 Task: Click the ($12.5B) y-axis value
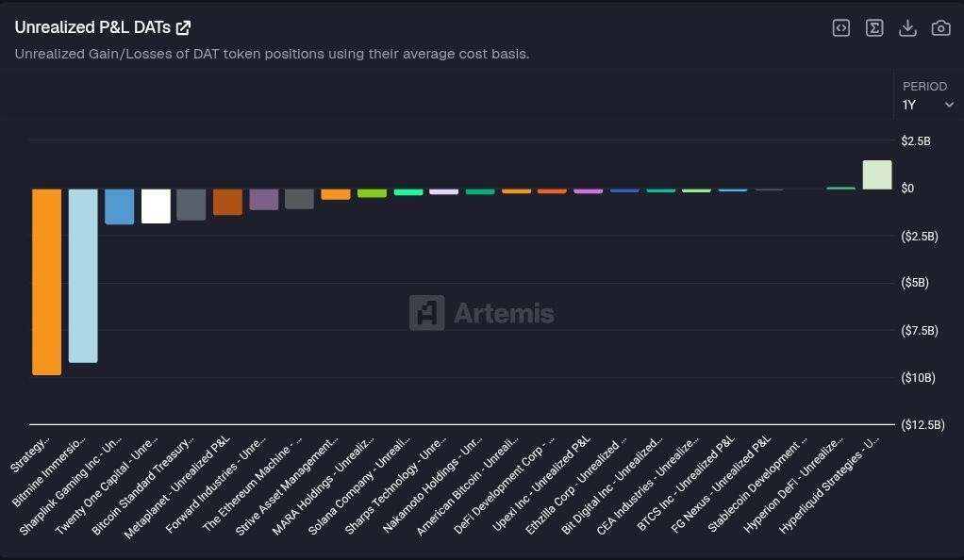coord(922,425)
